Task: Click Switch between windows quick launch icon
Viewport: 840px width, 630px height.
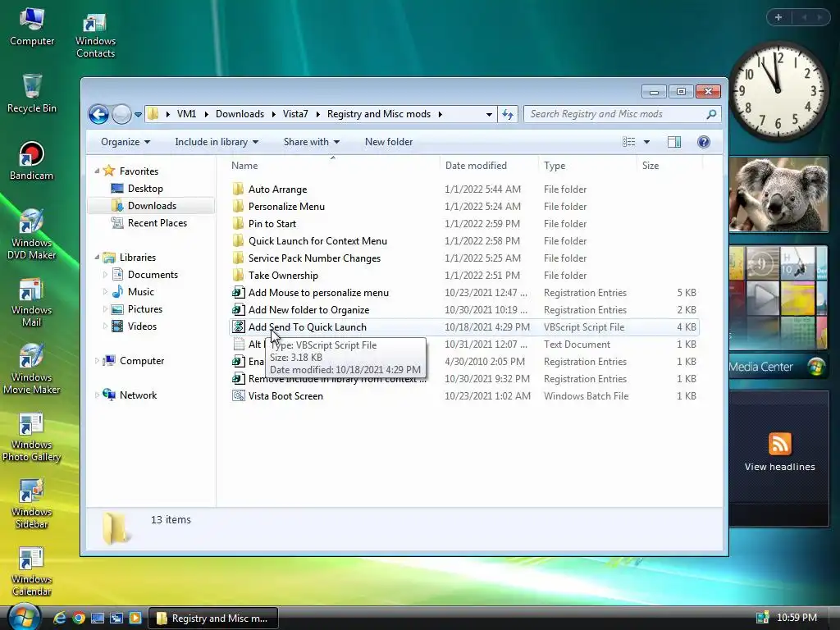Action: click(116, 619)
